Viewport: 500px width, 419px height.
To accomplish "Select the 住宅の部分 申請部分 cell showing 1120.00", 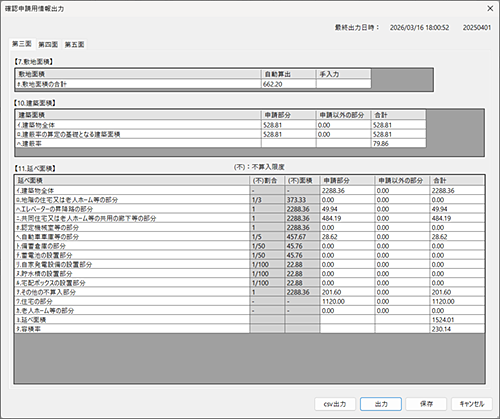I will 347,301.
